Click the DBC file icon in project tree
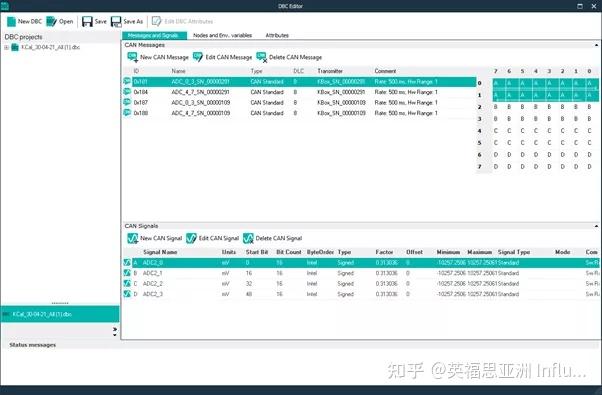Image resolution: width=602 pixels, height=395 pixels. coord(15,47)
